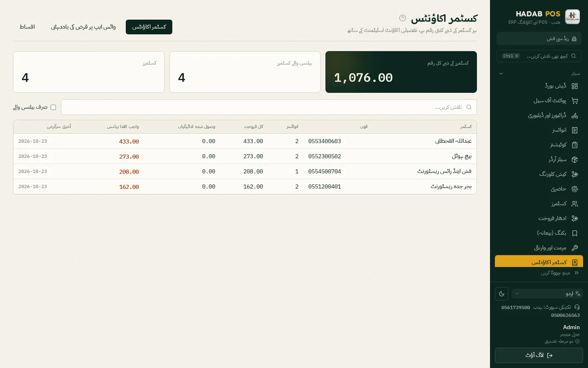588x368 pixels.
Task: Open the credit sales (ادھار فروخت) icon
Action: tap(575, 218)
